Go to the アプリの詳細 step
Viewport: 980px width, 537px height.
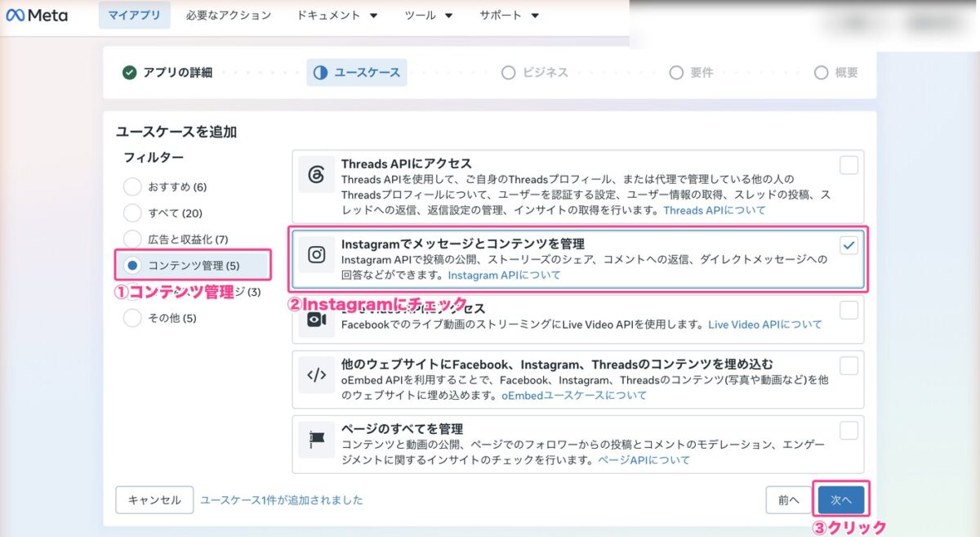pyautogui.click(x=167, y=73)
